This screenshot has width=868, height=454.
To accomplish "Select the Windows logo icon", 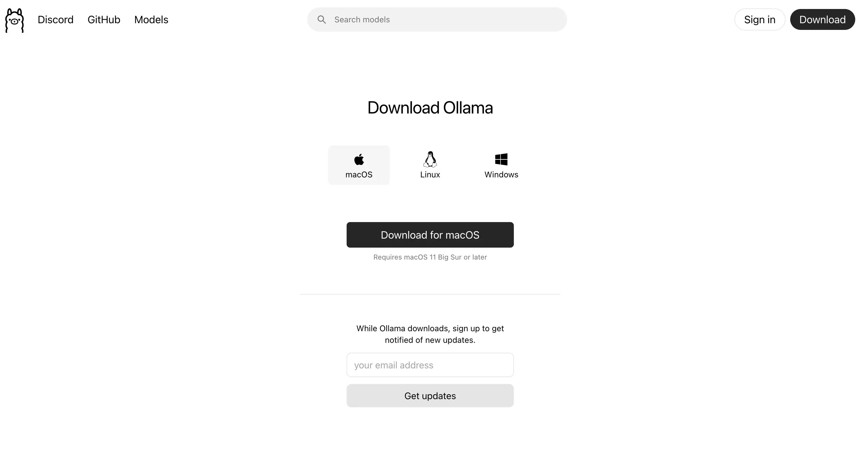I will (501, 159).
